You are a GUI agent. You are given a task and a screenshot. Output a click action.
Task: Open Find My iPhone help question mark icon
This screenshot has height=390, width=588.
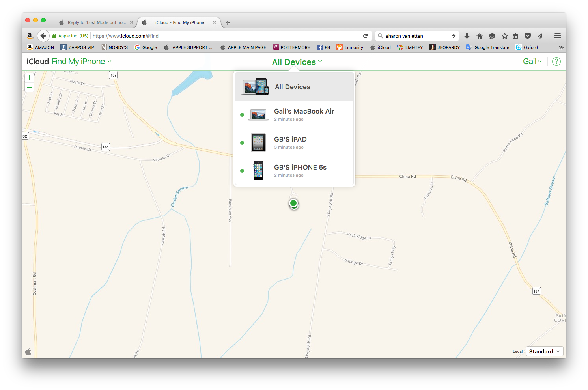pyautogui.click(x=556, y=62)
